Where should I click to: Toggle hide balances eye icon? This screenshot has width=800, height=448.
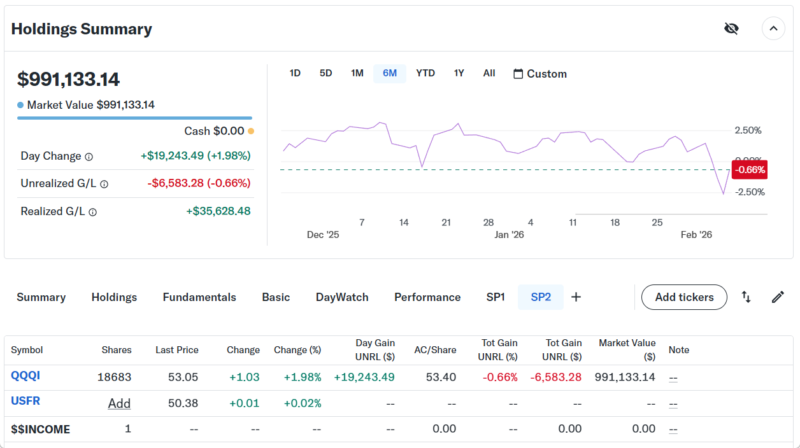pyautogui.click(x=731, y=28)
